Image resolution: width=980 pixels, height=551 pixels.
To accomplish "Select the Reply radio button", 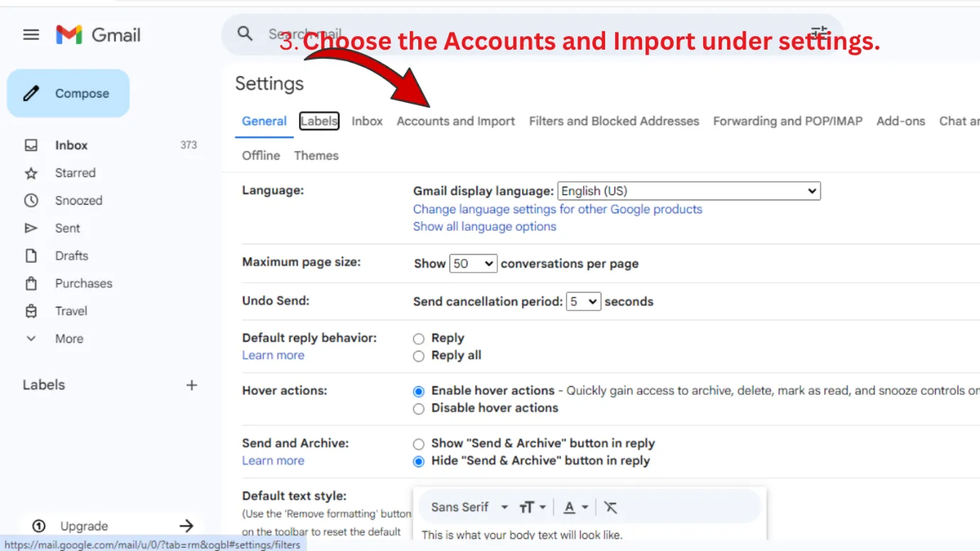I will pos(419,339).
